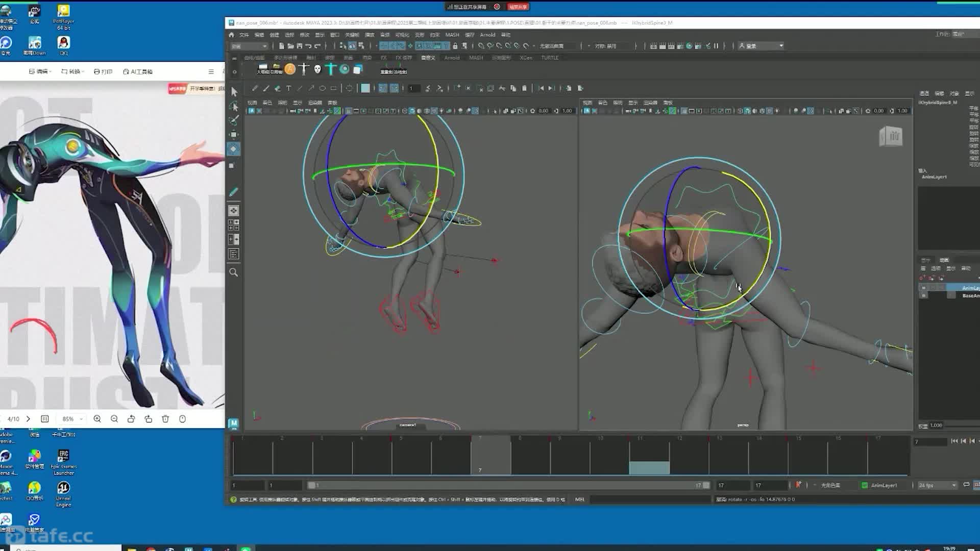This screenshot has width=980, height=551.
Task: Click the current frame number field
Action: (930, 442)
